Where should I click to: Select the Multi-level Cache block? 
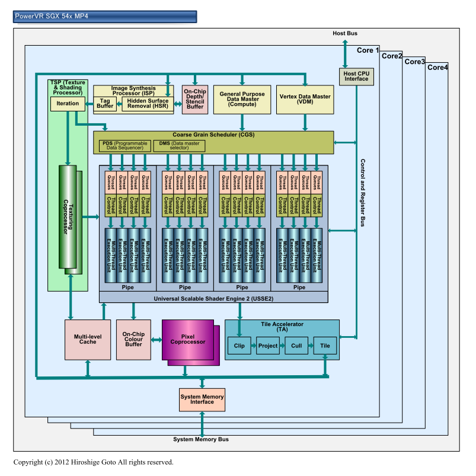click(x=88, y=340)
